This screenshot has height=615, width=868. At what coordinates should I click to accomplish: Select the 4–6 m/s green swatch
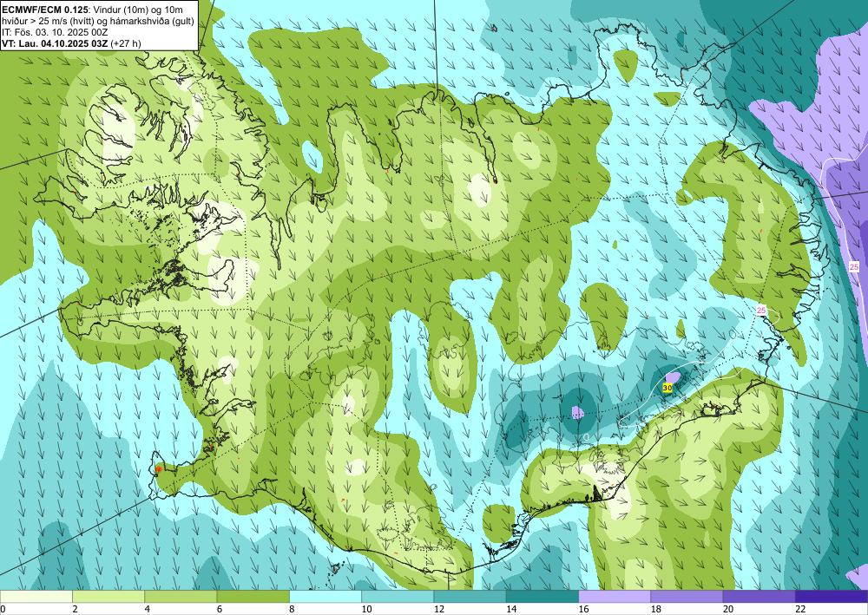[x=181, y=597]
